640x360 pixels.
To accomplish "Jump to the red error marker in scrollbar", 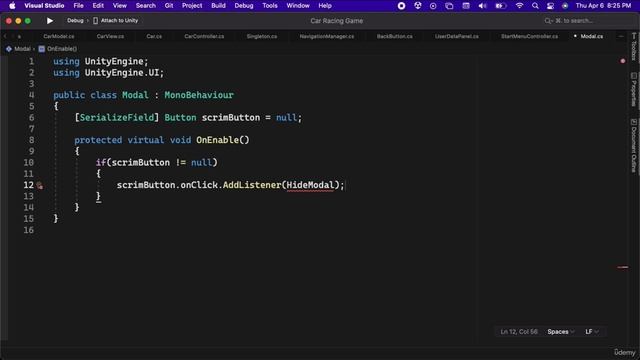I will [x=623, y=267].
